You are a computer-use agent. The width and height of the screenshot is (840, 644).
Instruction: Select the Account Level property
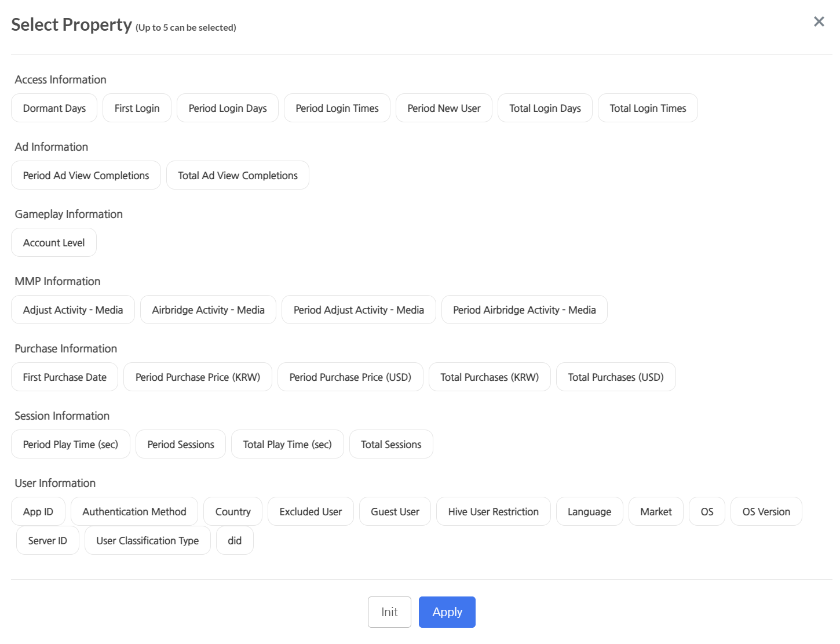54,243
